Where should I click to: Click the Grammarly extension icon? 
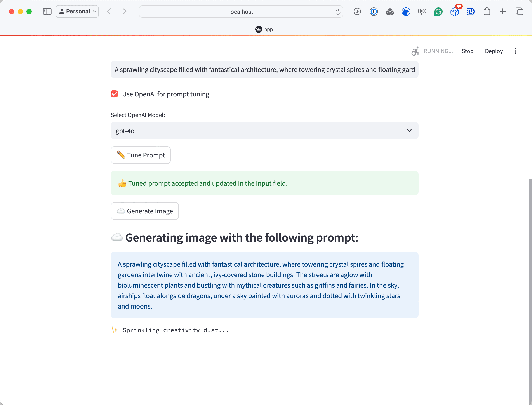coord(438,11)
